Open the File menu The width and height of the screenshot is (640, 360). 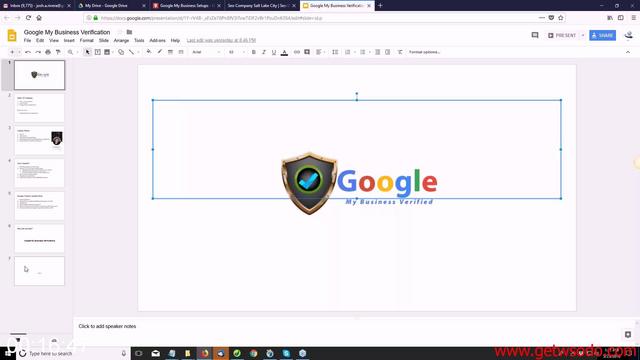27,40
